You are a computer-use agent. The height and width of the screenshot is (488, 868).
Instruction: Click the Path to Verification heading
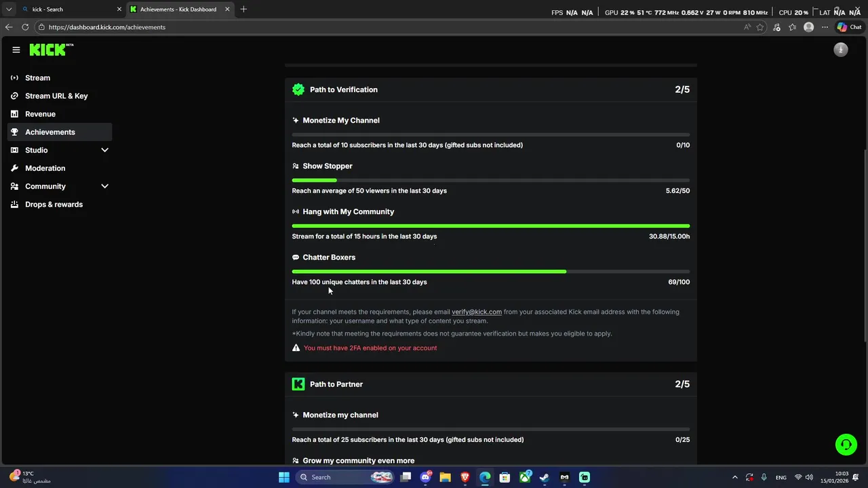pyautogui.click(x=344, y=89)
